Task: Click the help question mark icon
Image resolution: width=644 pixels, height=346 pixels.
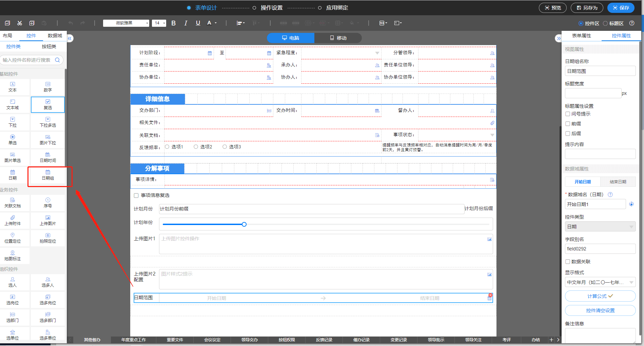Action: 632,23
